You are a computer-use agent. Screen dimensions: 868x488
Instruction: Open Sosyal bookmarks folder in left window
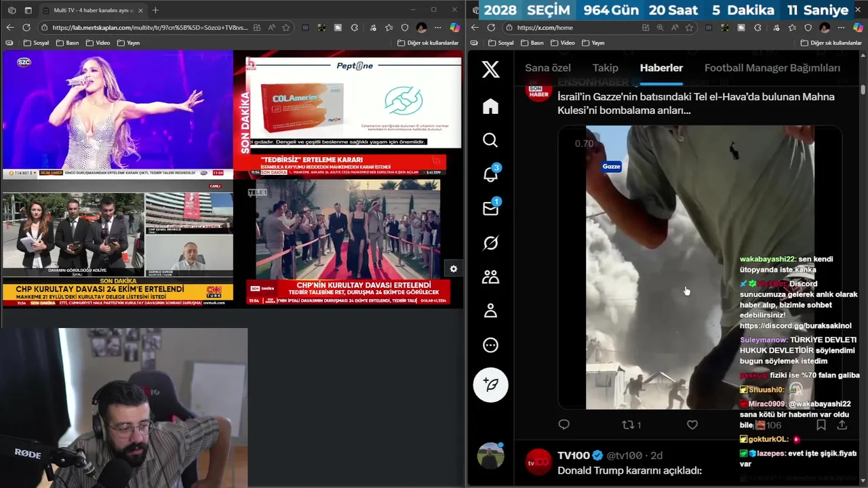point(36,43)
